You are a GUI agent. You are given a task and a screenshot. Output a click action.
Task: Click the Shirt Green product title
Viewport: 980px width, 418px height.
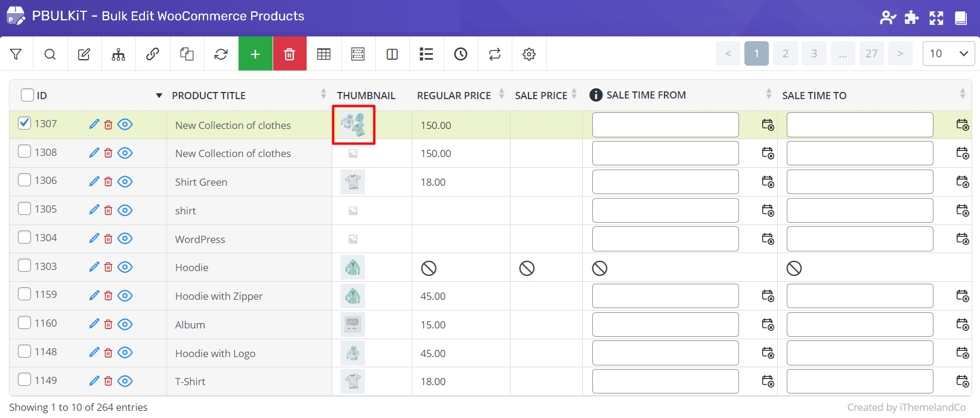click(201, 182)
